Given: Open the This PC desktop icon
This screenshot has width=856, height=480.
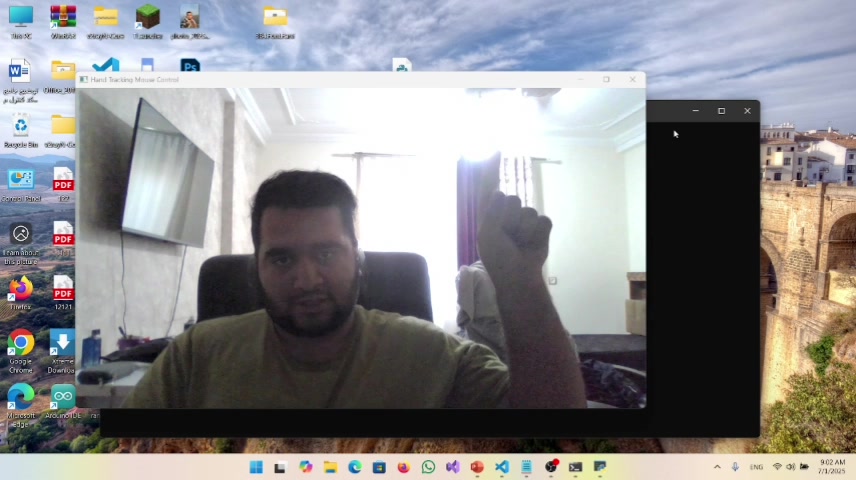Looking at the screenshot, I should tap(21, 21).
